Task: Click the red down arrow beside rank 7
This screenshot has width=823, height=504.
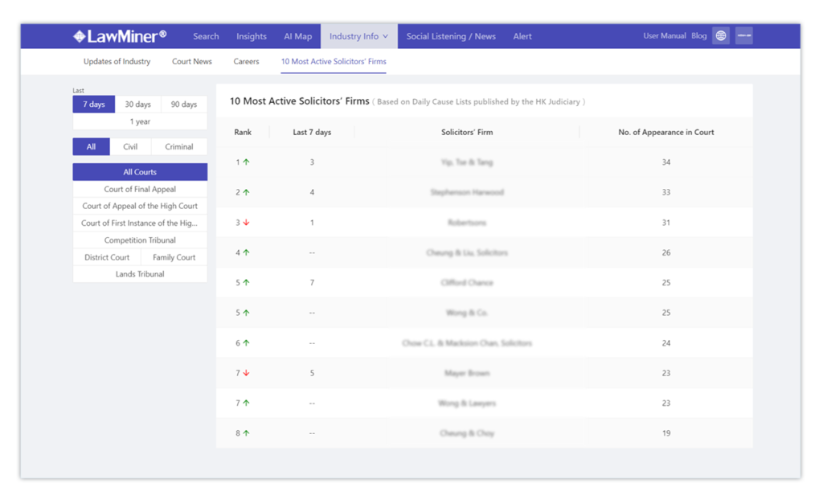Action: pyautogui.click(x=246, y=373)
